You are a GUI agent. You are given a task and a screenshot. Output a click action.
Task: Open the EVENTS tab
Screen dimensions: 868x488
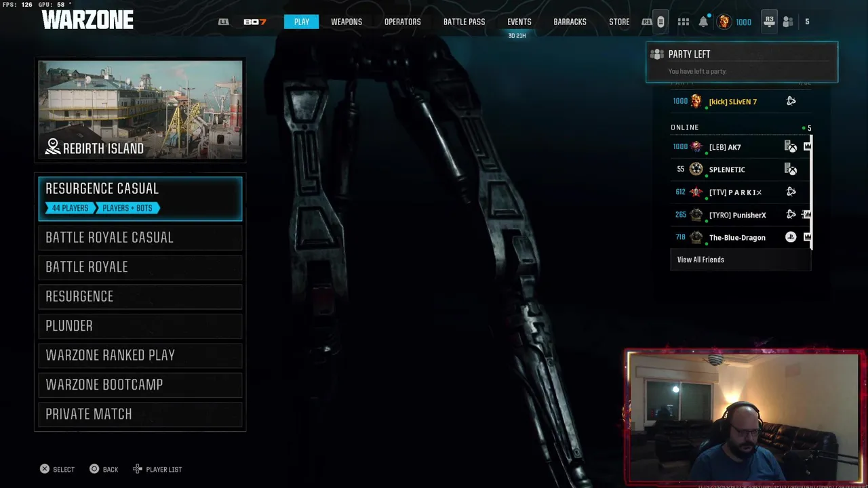(519, 22)
